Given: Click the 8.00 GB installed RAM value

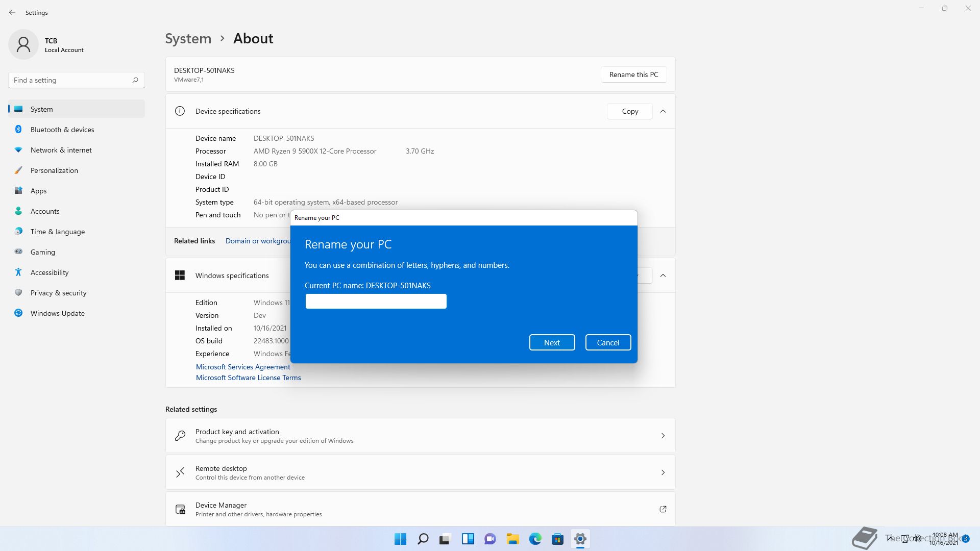Looking at the screenshot, I should point(265,164).
